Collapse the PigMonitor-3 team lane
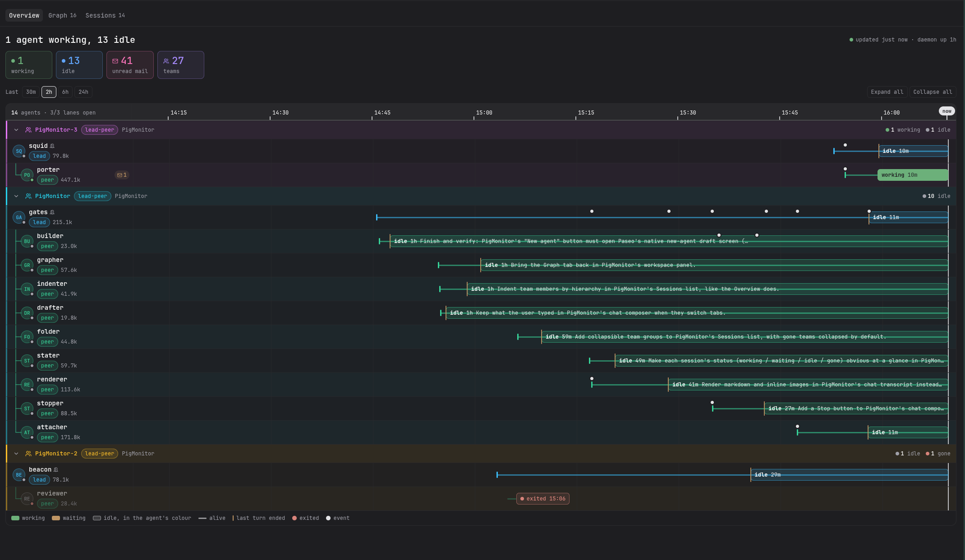Viewport: 965px width, 560px height. (x=16, y=130)
